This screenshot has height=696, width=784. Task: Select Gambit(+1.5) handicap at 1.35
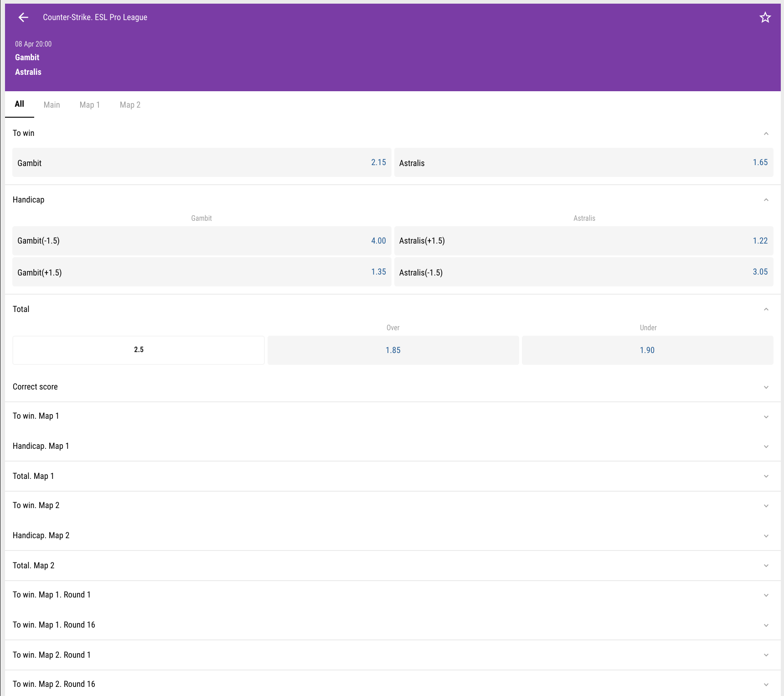tap(201, 272)
